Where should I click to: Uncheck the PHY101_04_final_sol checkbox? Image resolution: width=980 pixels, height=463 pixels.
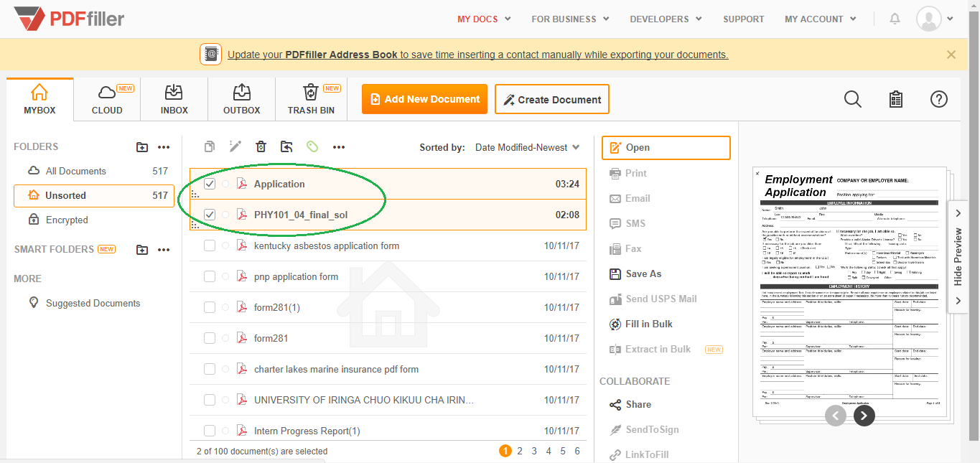click(210, 214)
